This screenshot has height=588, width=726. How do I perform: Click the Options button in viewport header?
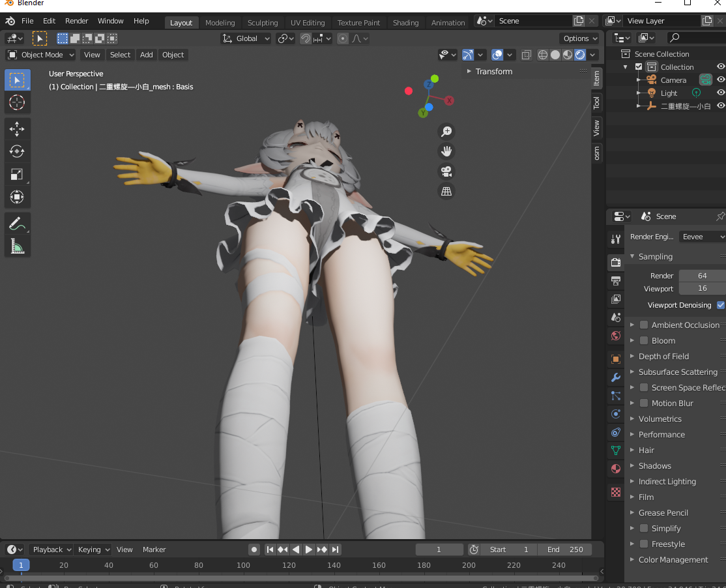(579, 38)
